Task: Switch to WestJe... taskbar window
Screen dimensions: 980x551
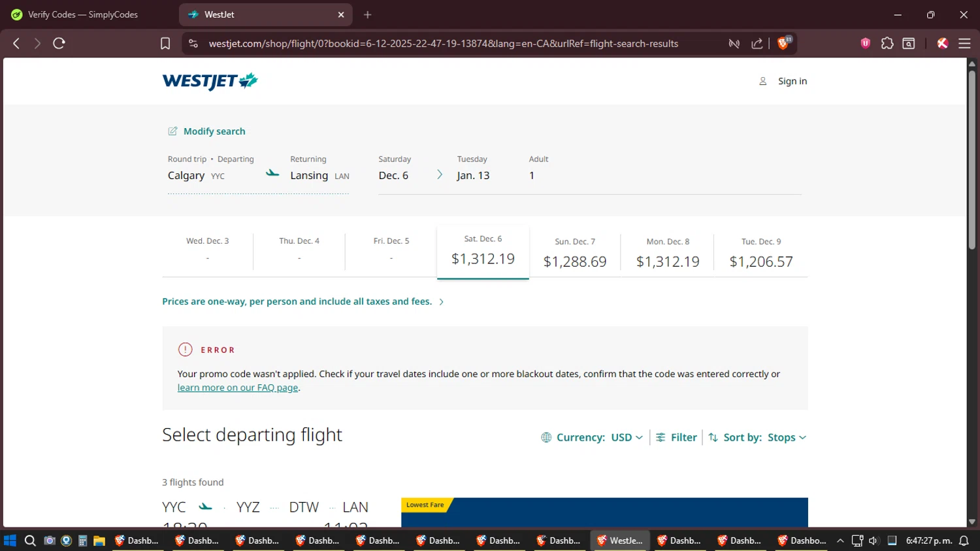Action: (x=620, y=541)
